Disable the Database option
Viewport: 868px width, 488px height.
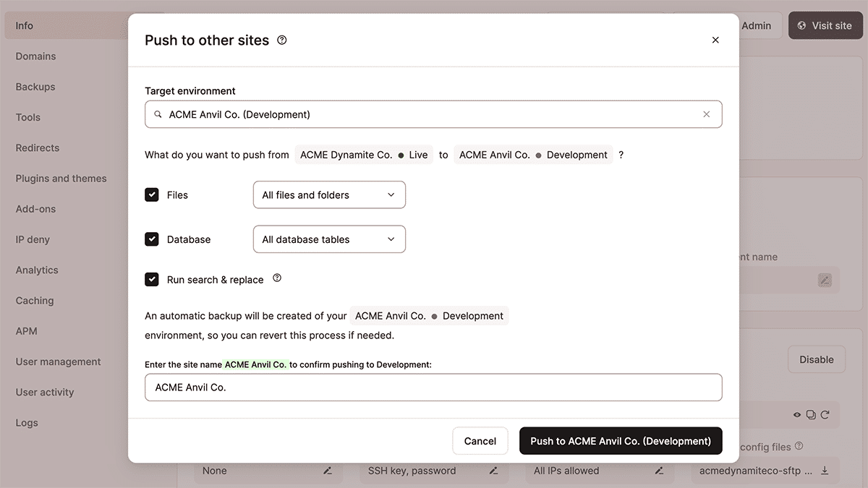coord(152,239)
